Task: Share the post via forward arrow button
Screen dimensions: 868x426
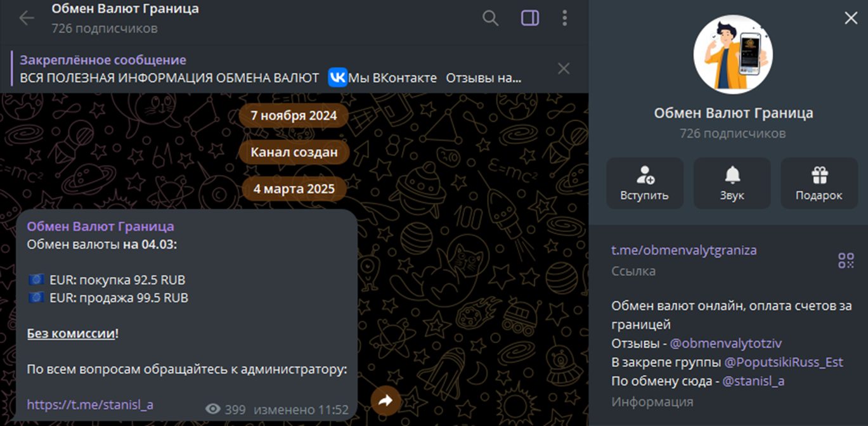Action: (x=385, y=400)
